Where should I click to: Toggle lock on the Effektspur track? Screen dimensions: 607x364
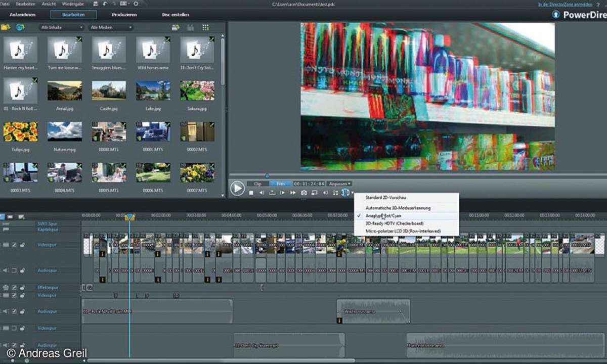pos(22,287)
